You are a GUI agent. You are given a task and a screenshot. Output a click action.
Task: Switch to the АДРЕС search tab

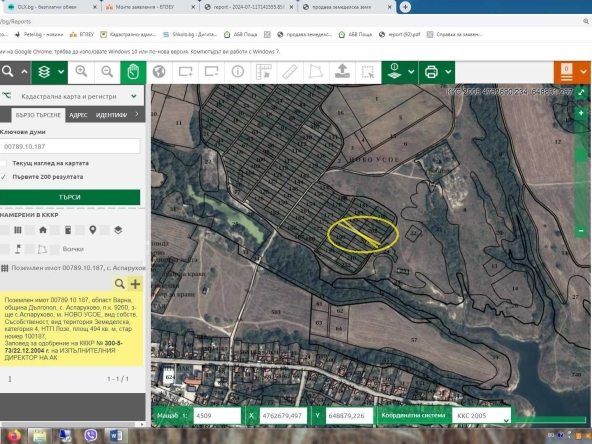point(79,115)
